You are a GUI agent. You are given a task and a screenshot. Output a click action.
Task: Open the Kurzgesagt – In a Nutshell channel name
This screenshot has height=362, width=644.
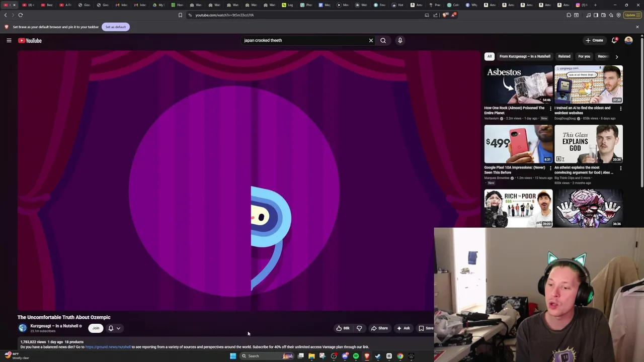[54, 326]
